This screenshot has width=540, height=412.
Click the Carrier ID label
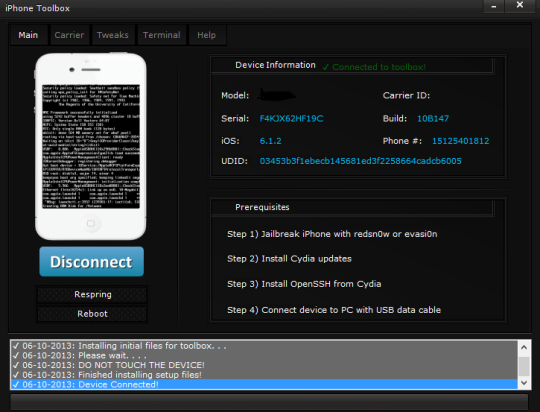(x=406, y=96)
